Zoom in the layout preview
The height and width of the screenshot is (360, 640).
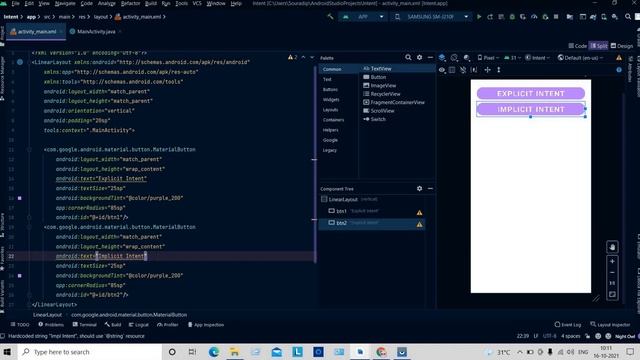point(612,261)
